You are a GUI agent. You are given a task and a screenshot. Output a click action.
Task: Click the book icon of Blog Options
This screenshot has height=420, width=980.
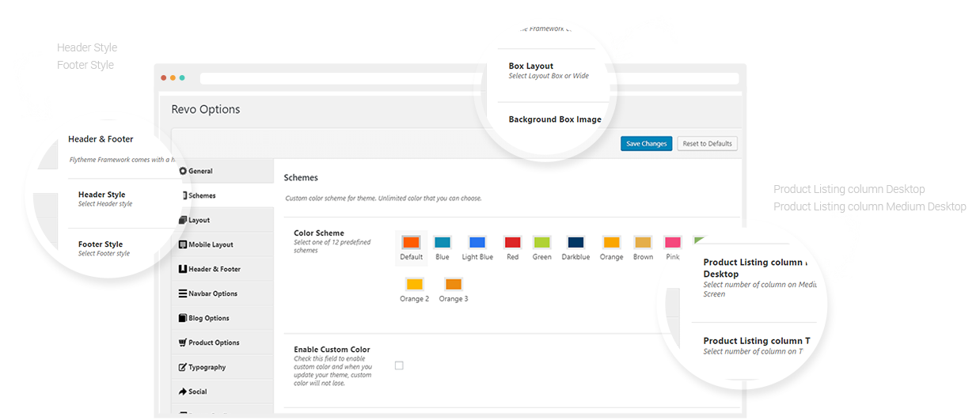pos(183,318)
